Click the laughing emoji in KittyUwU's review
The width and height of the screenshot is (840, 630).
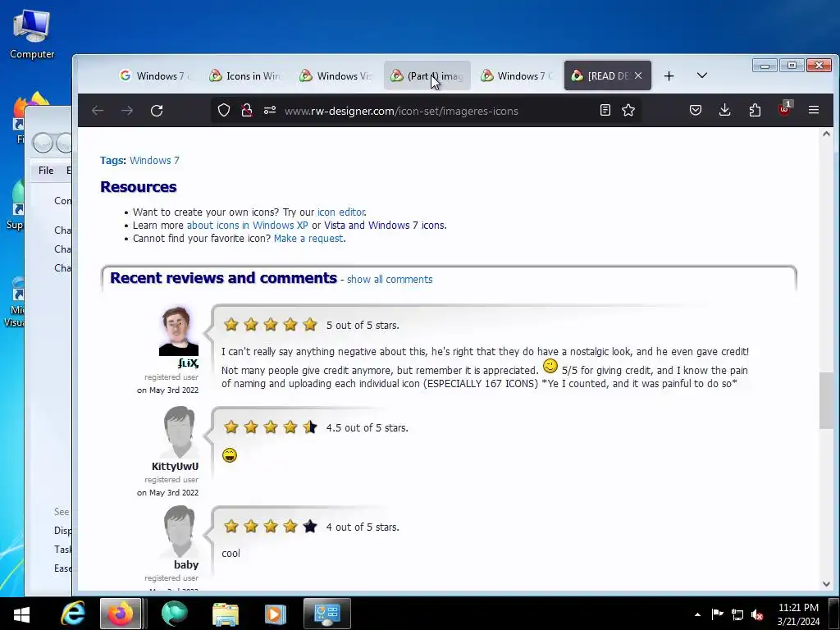pos(230,454)
